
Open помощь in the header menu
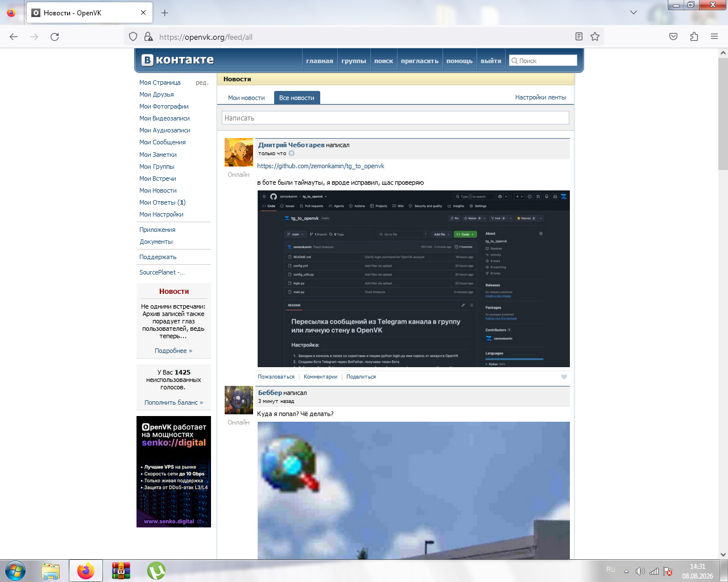click(x=460, y=61)
